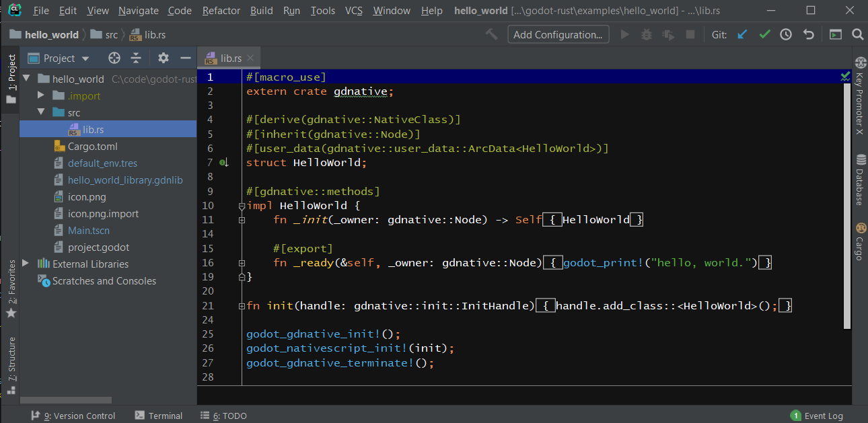Click the gutter implementation marker on line 7
The image size is (868, 423).
[x=224, y=163]
